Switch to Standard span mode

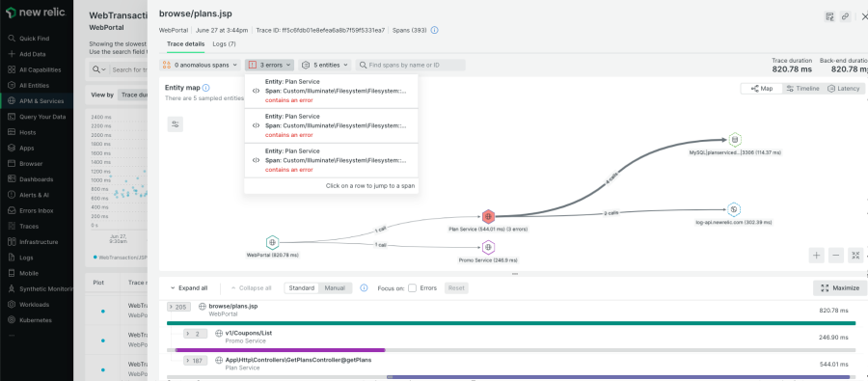tap(302, 288)
